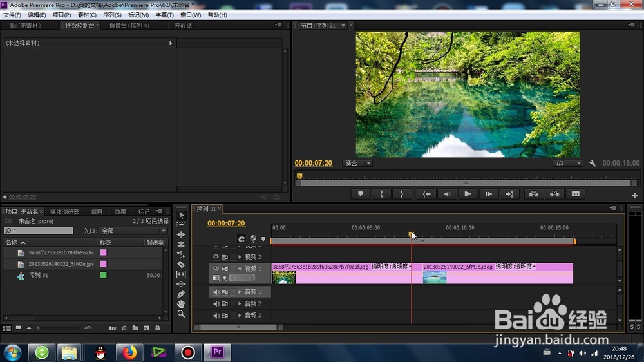Select the Razor tool
The height and width of the screenshot is (362, 644).
click(181, 264)
